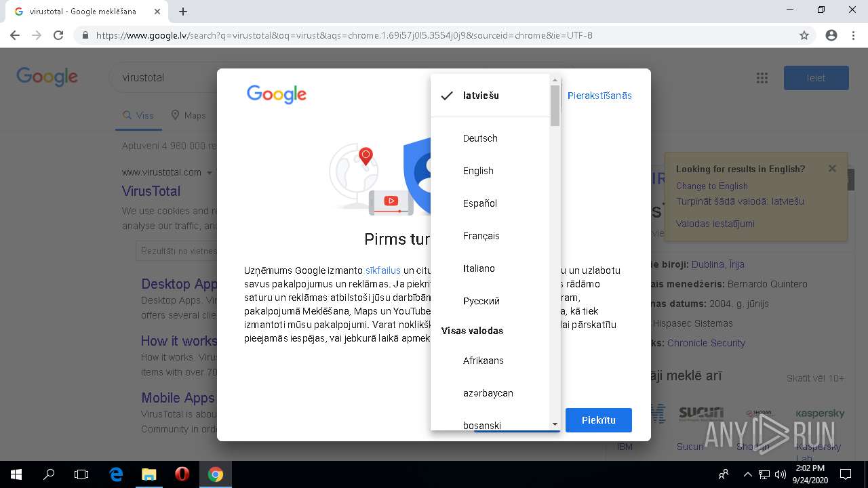The image size is (868, 488).
Task: Click Turpināt šādā valodā: latviešu
Action: pos(740,201)
